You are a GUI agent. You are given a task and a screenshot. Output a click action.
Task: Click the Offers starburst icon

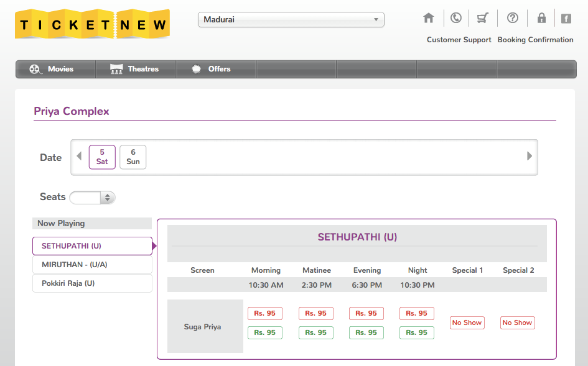[196, 69]
